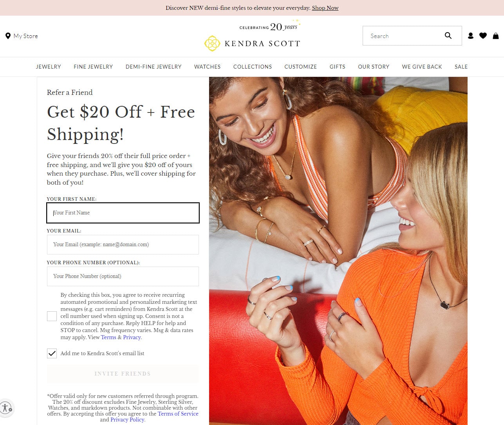Open the account profile icon
This screenshot has height=425, width=504.
point(471,36)
